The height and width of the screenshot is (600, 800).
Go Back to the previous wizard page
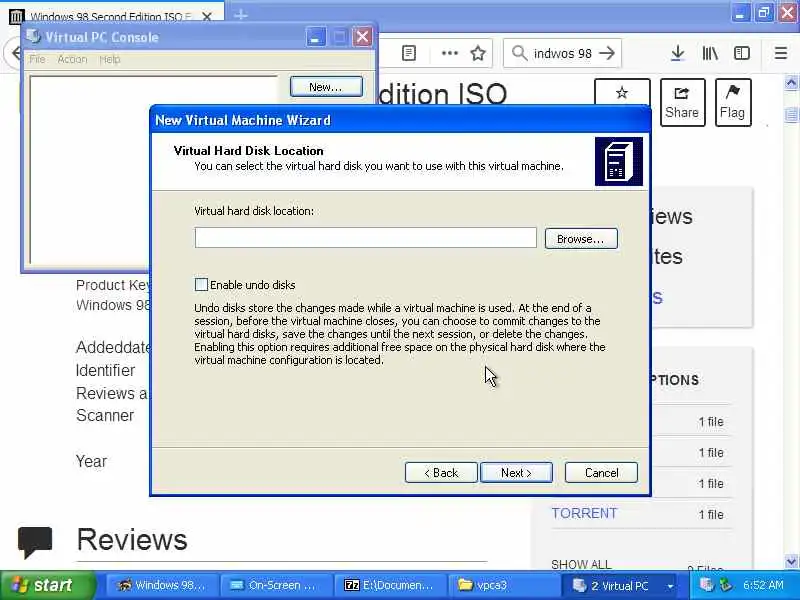click(441, 472)
